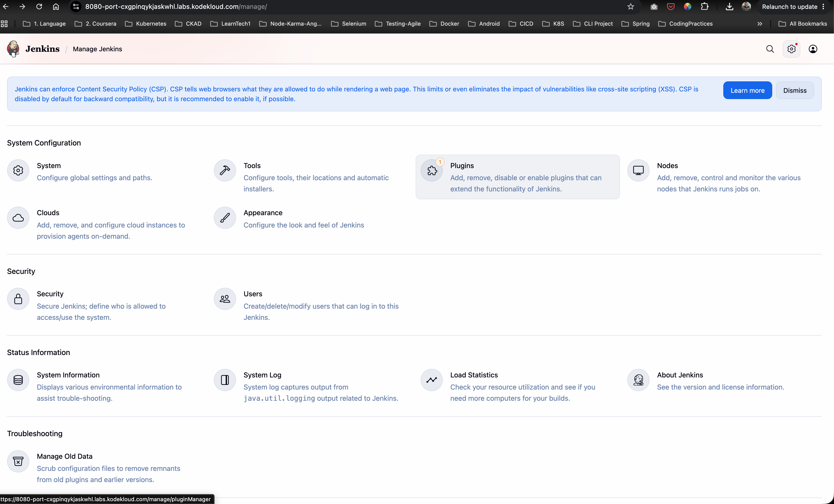Click the plugin update count badge

(440, 162)
